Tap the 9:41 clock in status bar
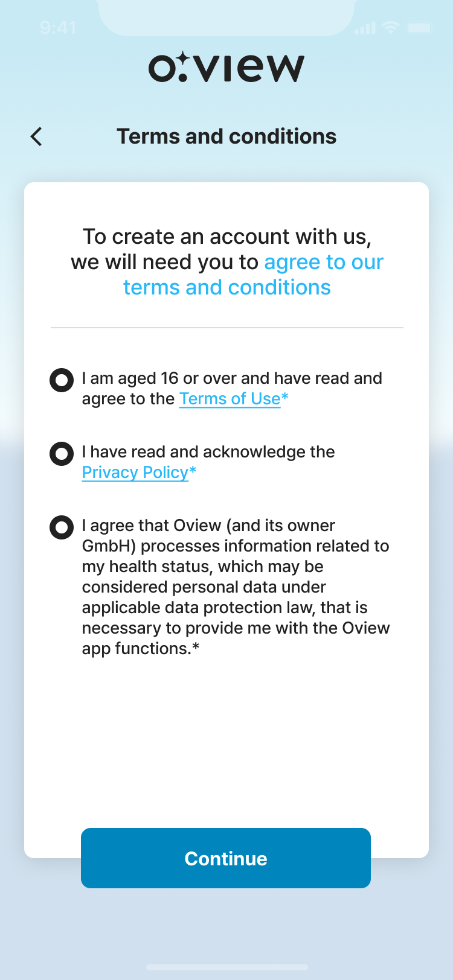Screen dimensions: 453x980 click(x=58, y=27)
